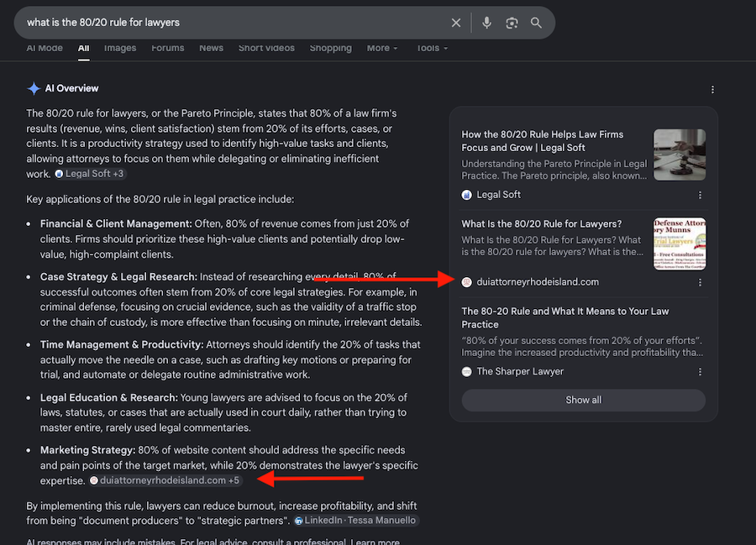Start voice search with microphone icon
Viewport: 756px width, 545px height.
(x=486, y=23)
